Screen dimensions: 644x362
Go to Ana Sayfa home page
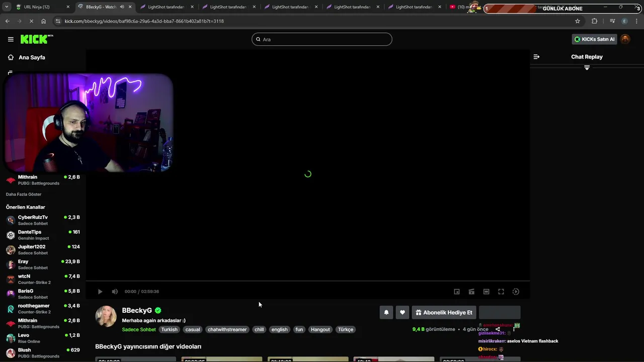pyautogui.click(x=32, y=57)
